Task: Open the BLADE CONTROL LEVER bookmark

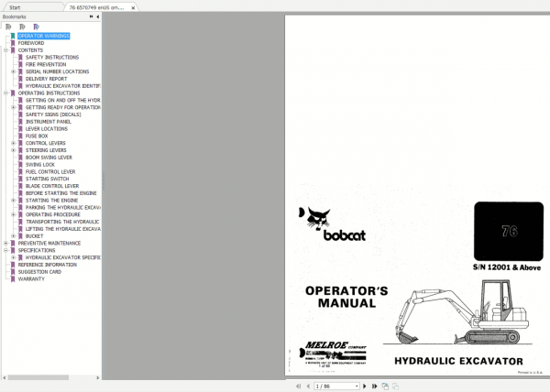Action: click(52, 186)
